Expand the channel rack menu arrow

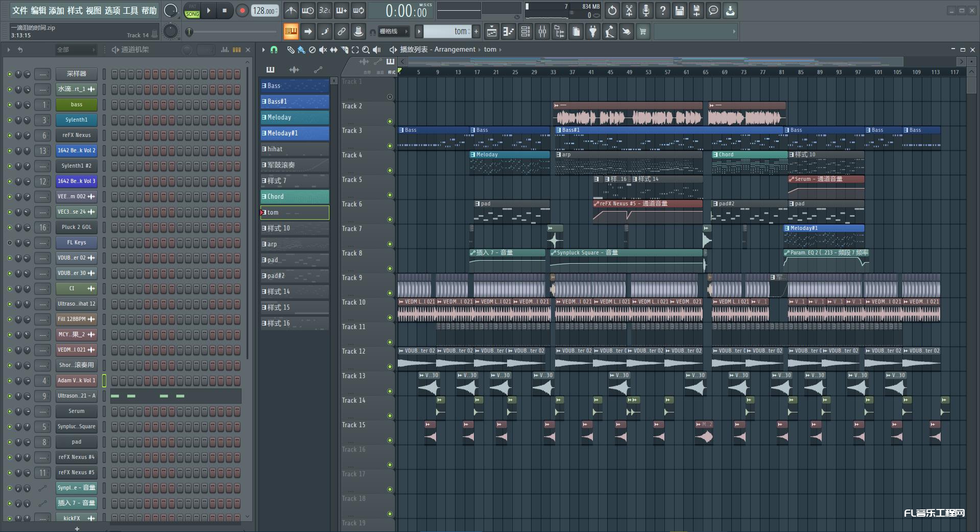(x=9, y=50)
